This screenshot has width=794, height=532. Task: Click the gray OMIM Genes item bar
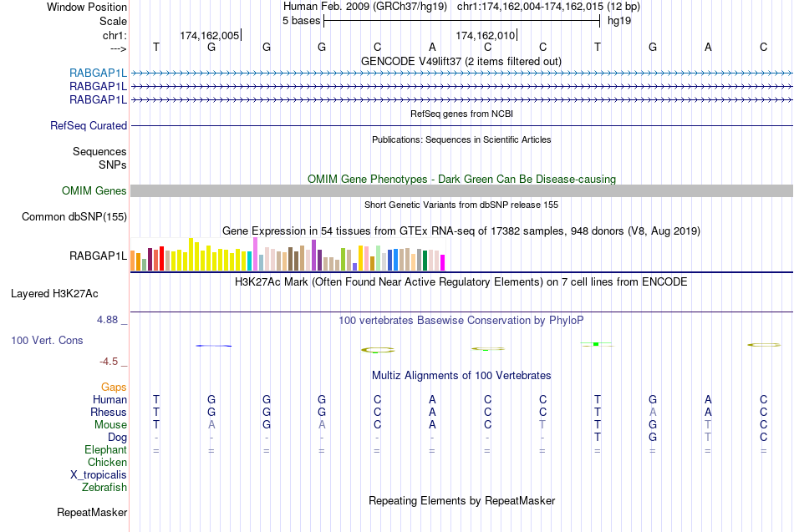tap(461, 190)
